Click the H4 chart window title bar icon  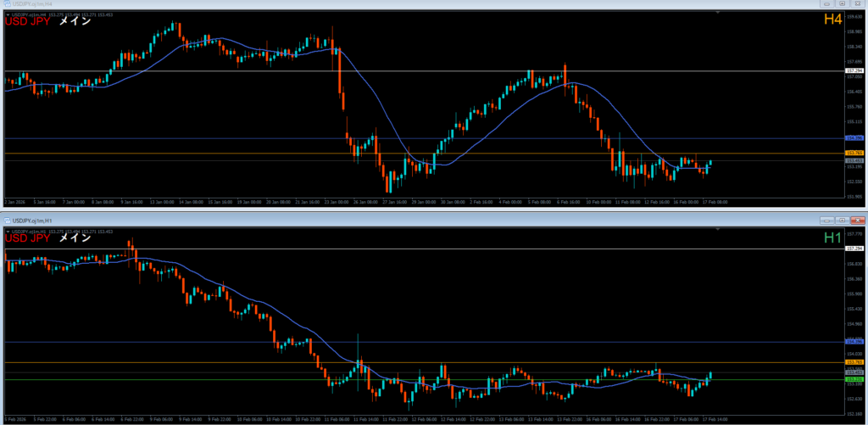7,5
